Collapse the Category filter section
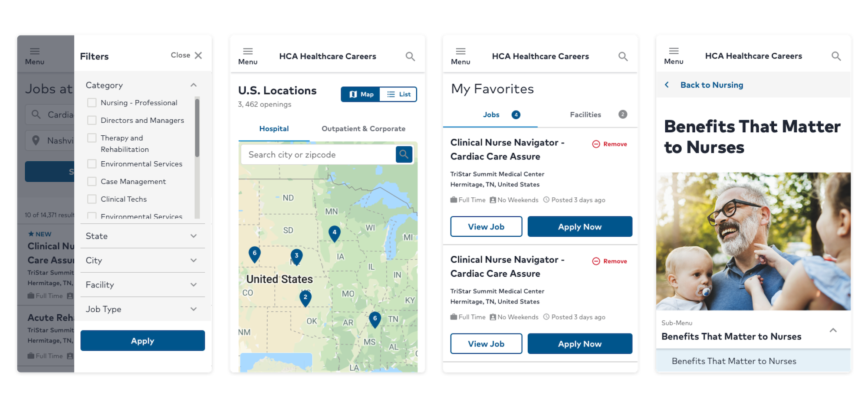The height and width of the screenshot is (408, 868). [x=194, y=85]
